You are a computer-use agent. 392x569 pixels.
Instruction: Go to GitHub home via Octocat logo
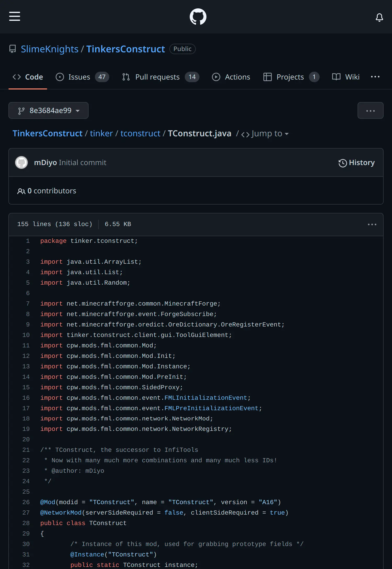[198, 17]
